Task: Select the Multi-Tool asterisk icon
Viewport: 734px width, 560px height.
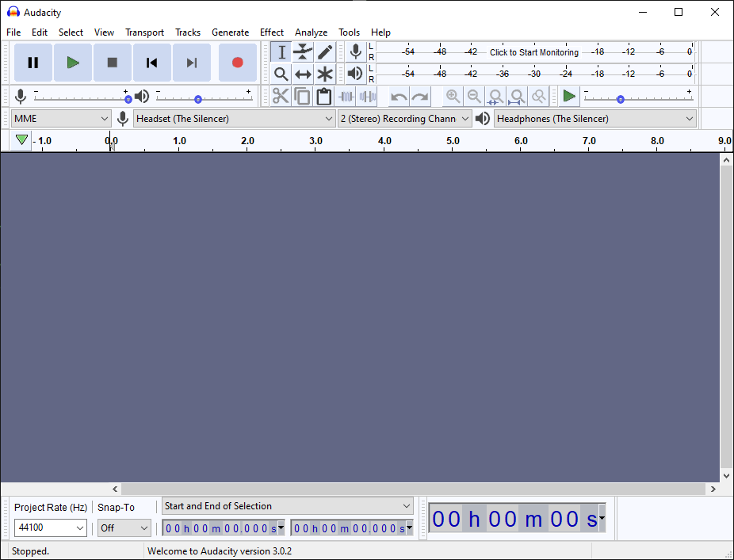Action: (x=325, y=74)
